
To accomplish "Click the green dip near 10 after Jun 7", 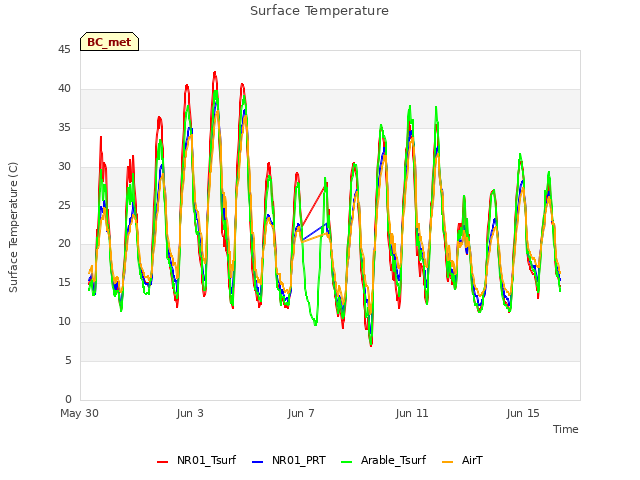I will click(x=315, y=324).
